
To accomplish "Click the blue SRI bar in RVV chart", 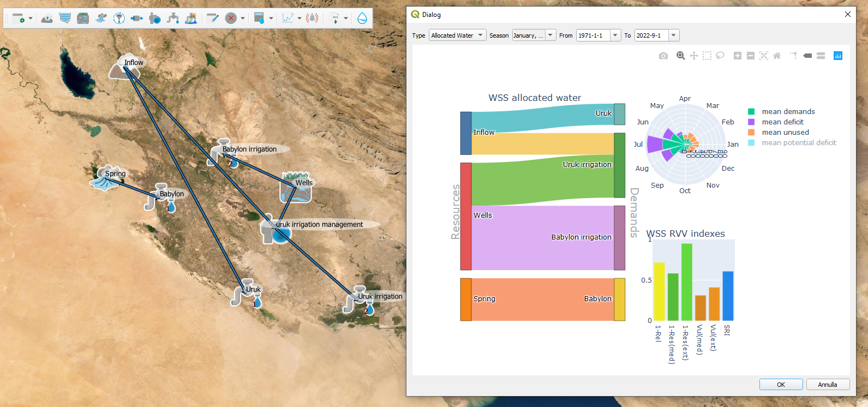I will tap(728, 296).
